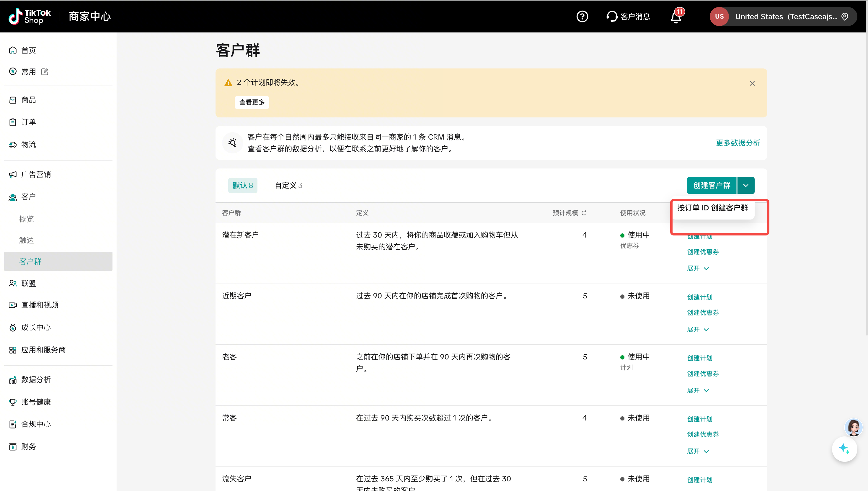The image size is (868, 491).
Task: Click the help question mark icon
Action: tap(582, 17)
